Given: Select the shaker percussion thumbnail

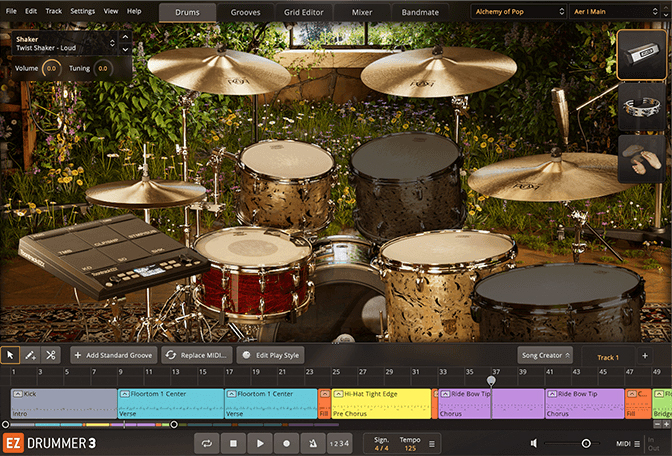Looking at the screenshot, I should pyautogui.click(x=642, y=55).
